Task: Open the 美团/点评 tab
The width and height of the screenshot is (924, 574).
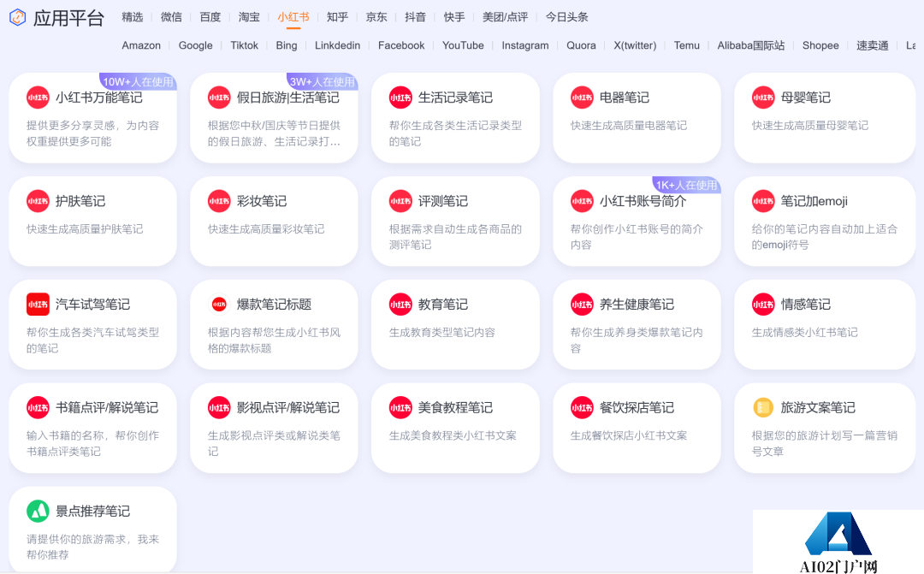Action: [x=505, y=17]
